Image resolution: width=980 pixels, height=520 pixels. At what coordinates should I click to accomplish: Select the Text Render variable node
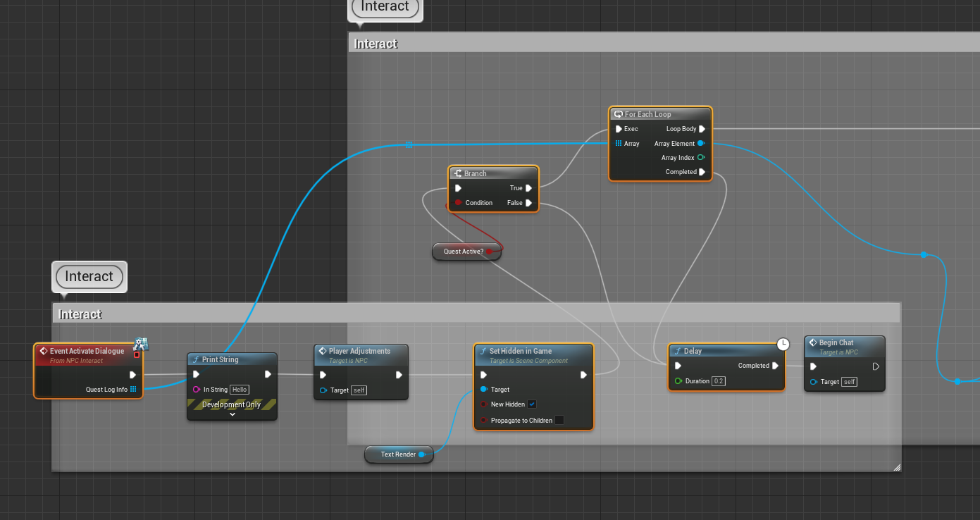point(399,454)
